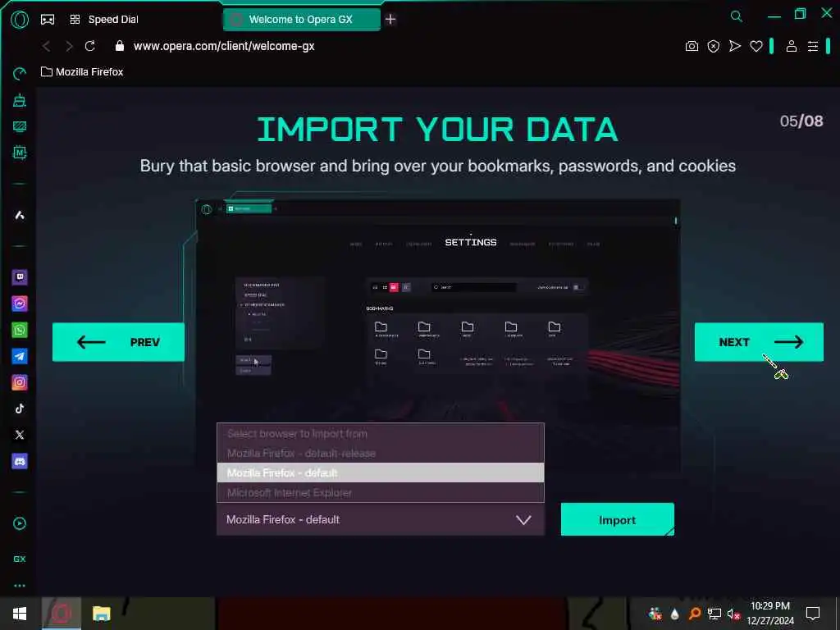This screenshot has height=630, width=840.
Task: Open WhatsApp in the sidebar
Action: click(20, 330)
